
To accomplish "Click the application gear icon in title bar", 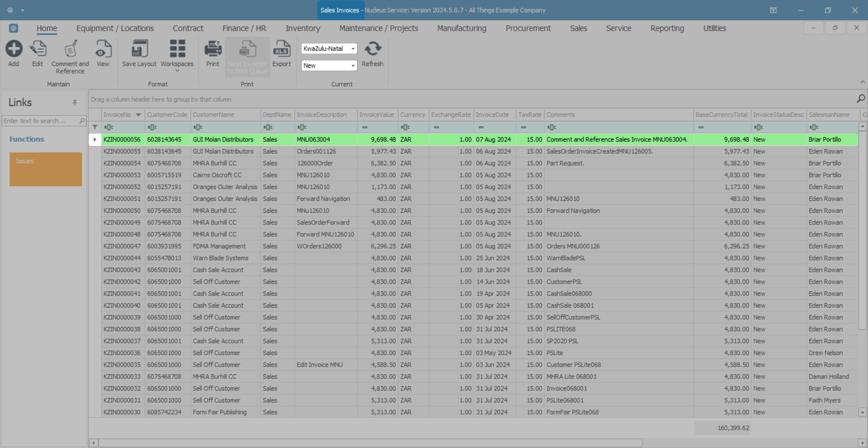I will [x=10, y=10].
